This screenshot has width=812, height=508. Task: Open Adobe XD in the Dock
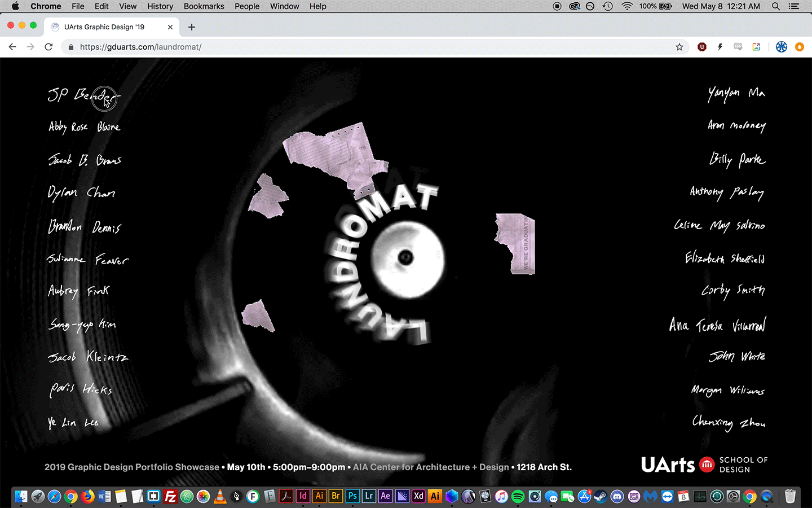[x=418, y=496]
